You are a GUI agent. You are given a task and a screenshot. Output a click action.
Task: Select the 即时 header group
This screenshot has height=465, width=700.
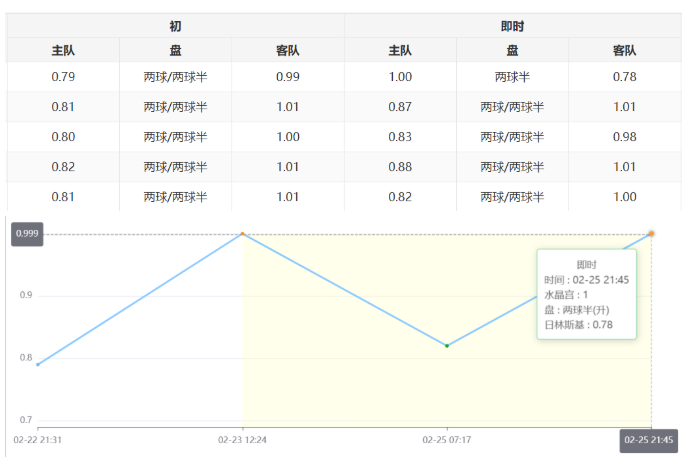tap(513, 26)
